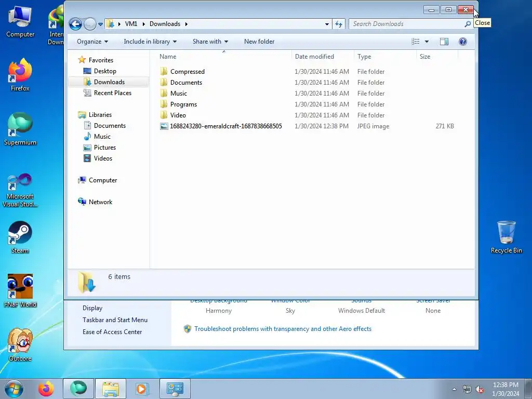Open the address bar history dropdown
This screenshot has width=532, height=399.
[327, 24]
